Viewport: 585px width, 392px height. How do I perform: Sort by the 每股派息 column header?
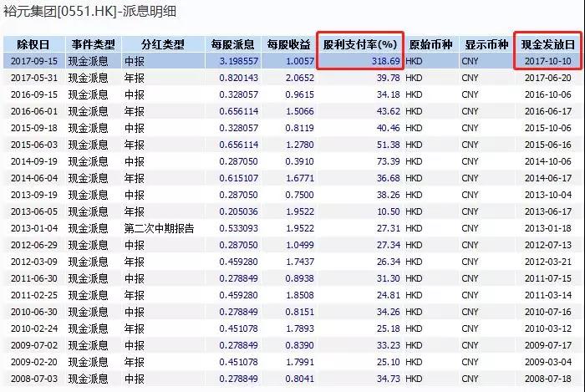click(233, 44)
